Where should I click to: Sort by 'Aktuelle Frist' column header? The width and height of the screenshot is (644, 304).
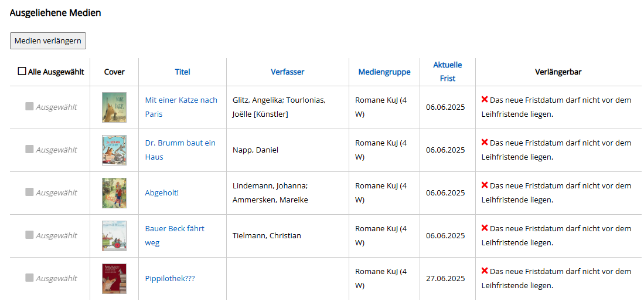point(447,71)
